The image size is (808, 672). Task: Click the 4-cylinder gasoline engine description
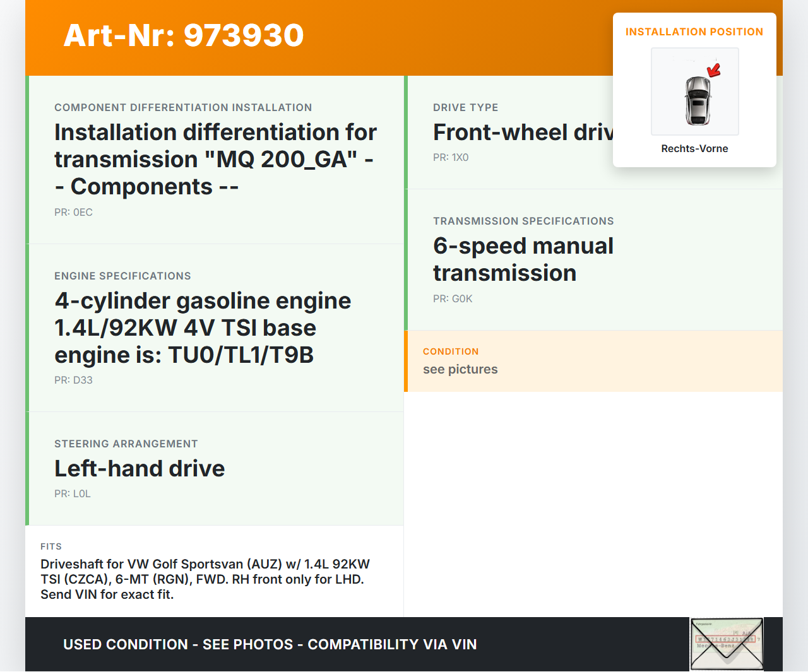point(202,327)
